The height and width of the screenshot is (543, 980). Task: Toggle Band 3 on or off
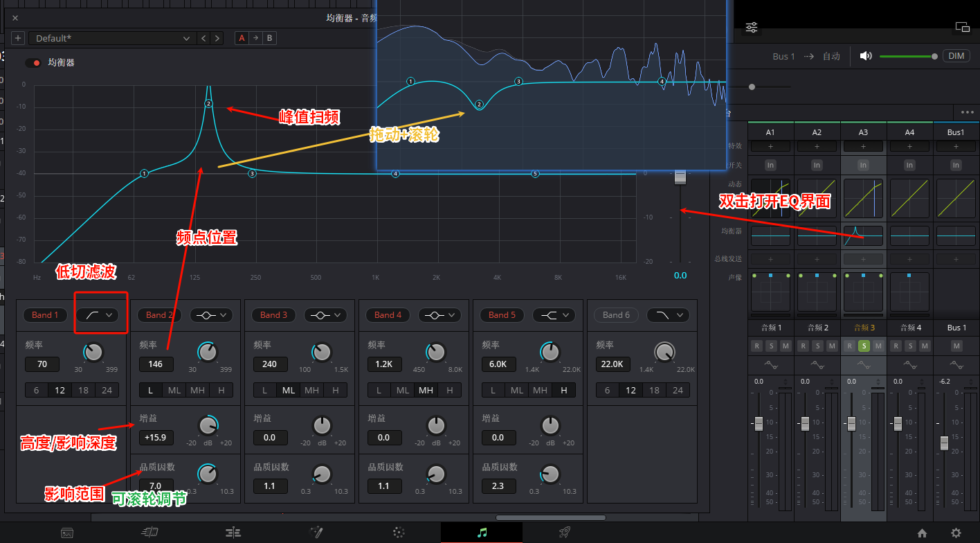click(x=274, y=314)
